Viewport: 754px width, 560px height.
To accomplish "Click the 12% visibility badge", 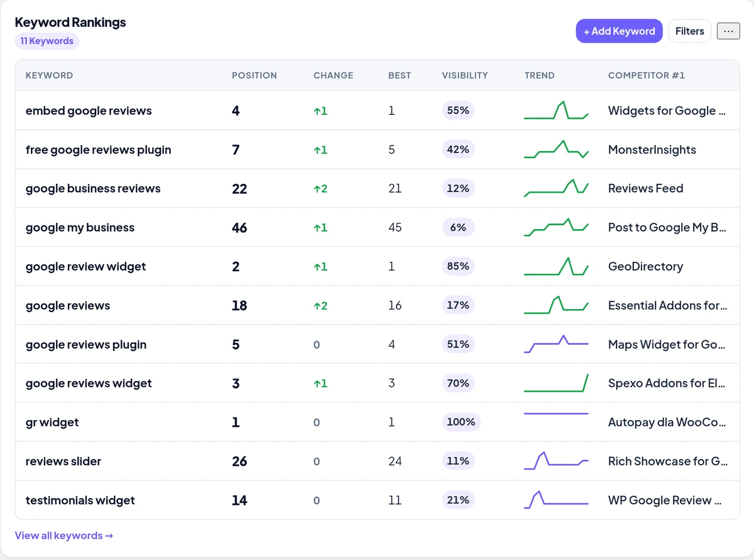I will pyautogui.click(x=458, y=188).
